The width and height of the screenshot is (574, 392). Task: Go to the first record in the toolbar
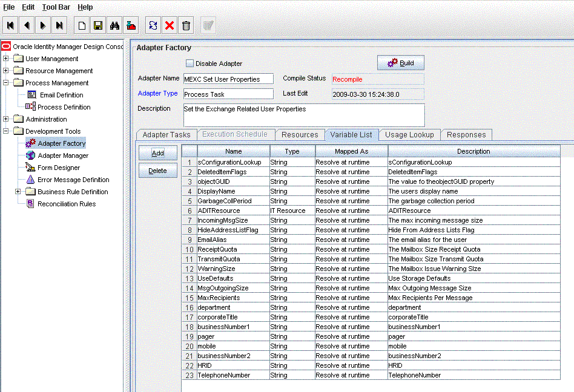click(11, 25)
